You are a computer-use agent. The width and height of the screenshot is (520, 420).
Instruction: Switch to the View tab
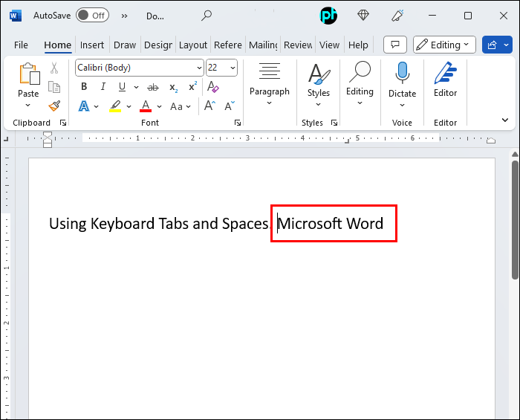pyautogui.click(x=329, y=45)
